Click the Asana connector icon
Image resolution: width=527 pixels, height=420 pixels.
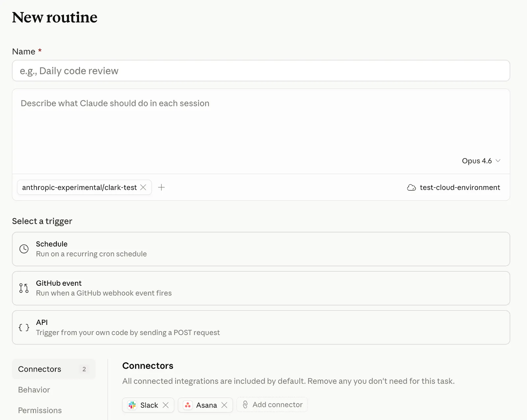pos(188,405)
